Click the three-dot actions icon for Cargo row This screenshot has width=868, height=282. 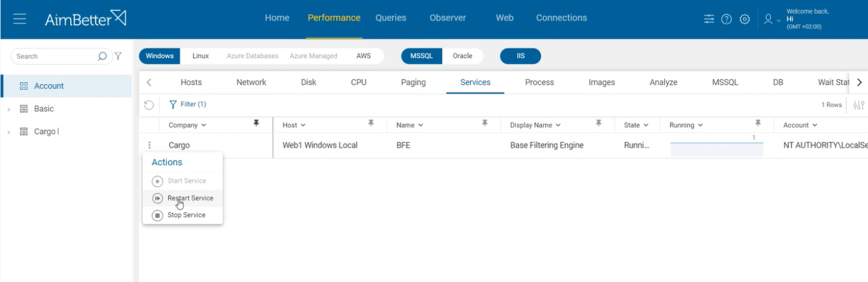tap(150, 145)
